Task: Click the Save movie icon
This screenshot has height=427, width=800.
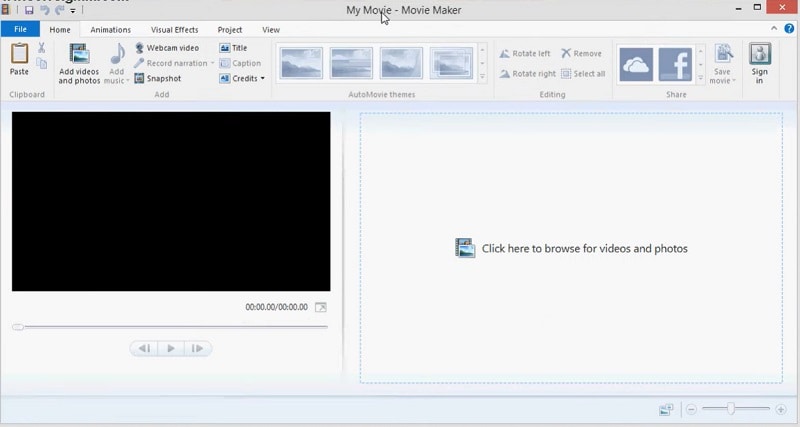Action: tap(722, 54)
